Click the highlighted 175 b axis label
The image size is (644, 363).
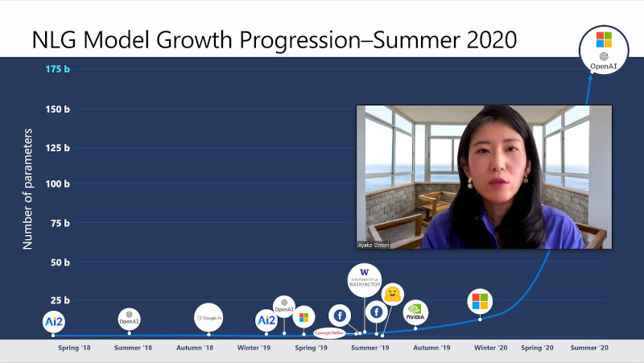[57, 69]
